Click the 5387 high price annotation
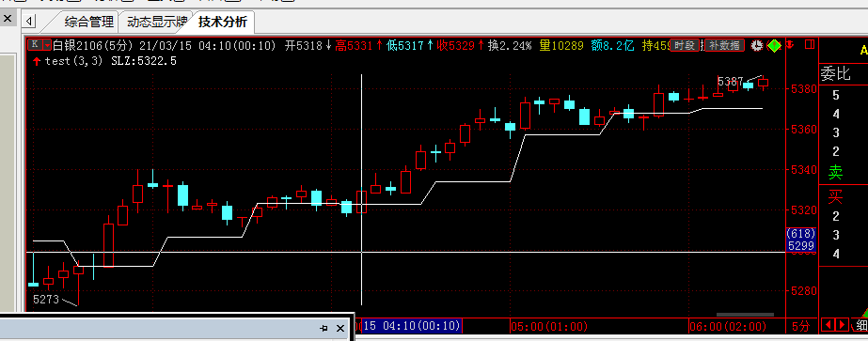 (x=730, y=82)
